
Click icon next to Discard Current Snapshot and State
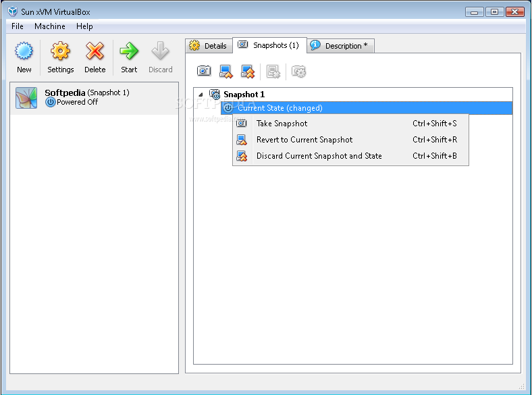click(x=242, y=156)
